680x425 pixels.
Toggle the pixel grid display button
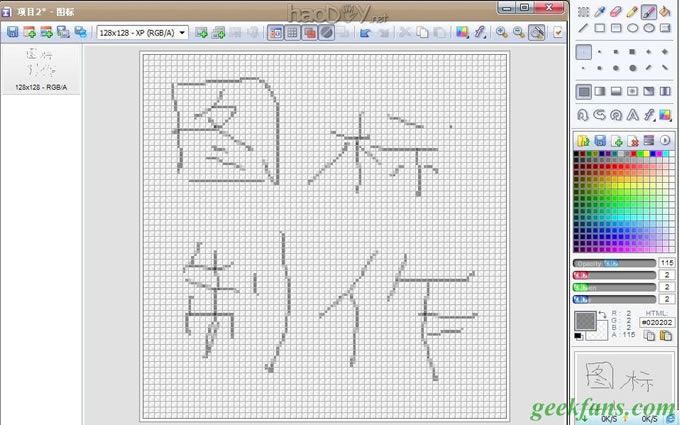pos(292,32)
